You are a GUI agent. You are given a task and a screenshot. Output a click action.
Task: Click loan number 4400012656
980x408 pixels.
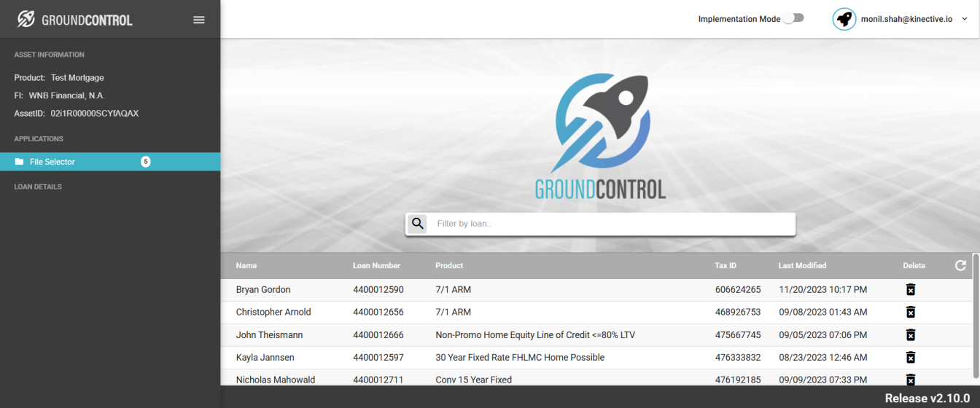[x=378, y=312]
